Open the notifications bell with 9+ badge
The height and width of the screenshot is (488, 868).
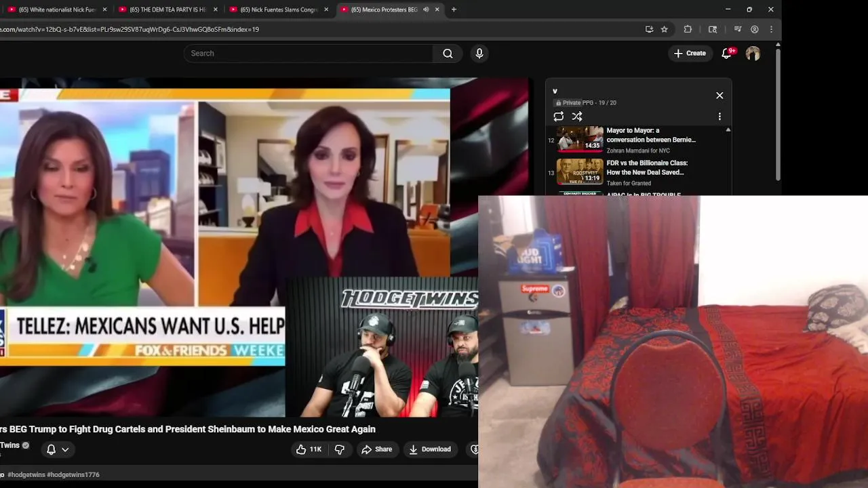coord(726,54)
